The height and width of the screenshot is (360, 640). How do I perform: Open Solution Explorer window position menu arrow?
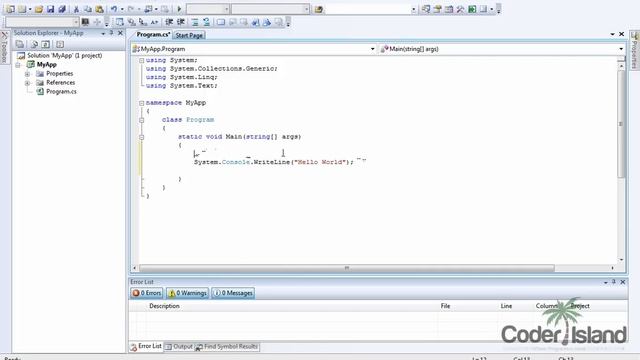(x=103, y=33)
